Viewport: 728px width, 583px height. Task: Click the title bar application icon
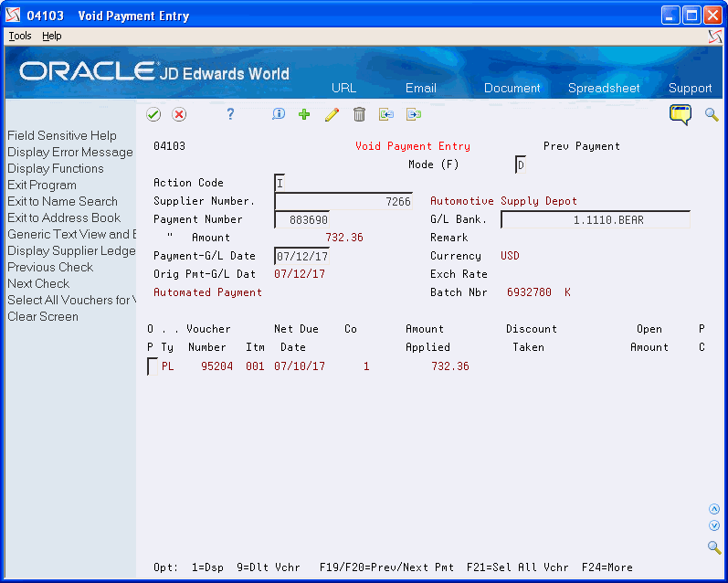[x=13, y=16]
